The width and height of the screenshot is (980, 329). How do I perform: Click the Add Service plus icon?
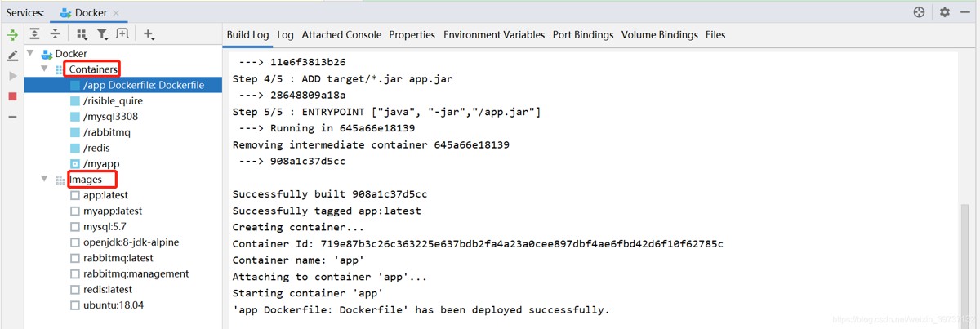point(149,34)
